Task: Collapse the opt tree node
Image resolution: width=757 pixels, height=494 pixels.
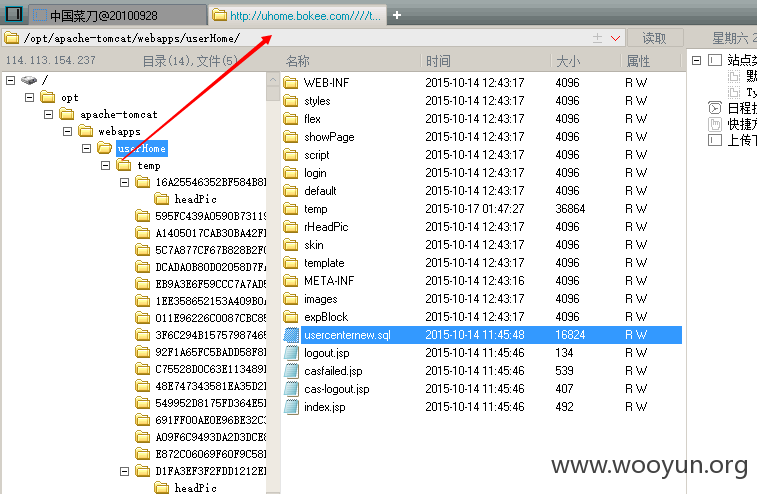Action: coord(29,98)
